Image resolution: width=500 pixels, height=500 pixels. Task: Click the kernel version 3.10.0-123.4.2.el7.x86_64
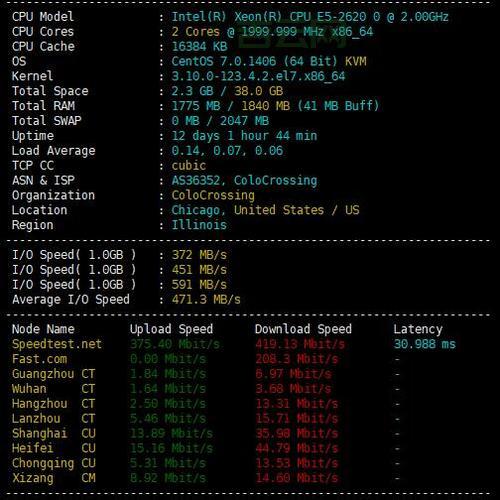pyautogui.click(x=258, y=76)
